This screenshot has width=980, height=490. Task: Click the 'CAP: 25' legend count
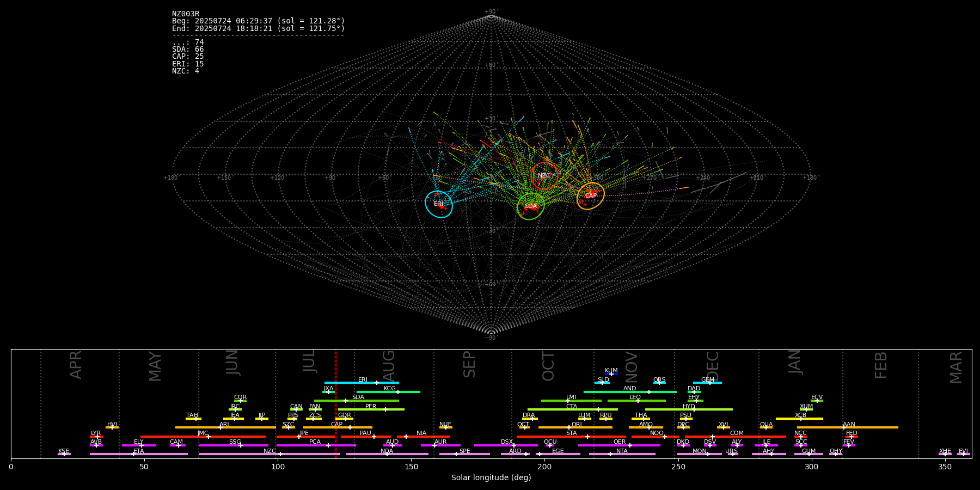[188, 57]
